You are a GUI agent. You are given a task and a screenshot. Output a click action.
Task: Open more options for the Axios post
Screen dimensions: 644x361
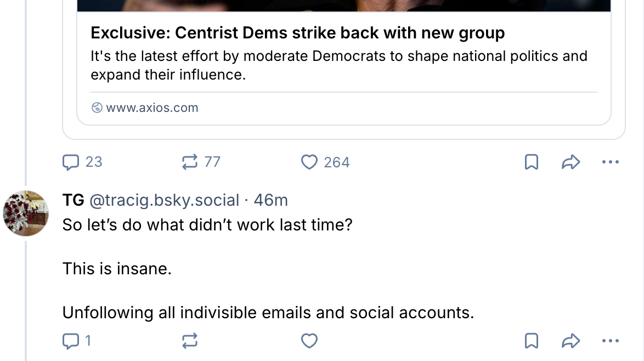610,162
